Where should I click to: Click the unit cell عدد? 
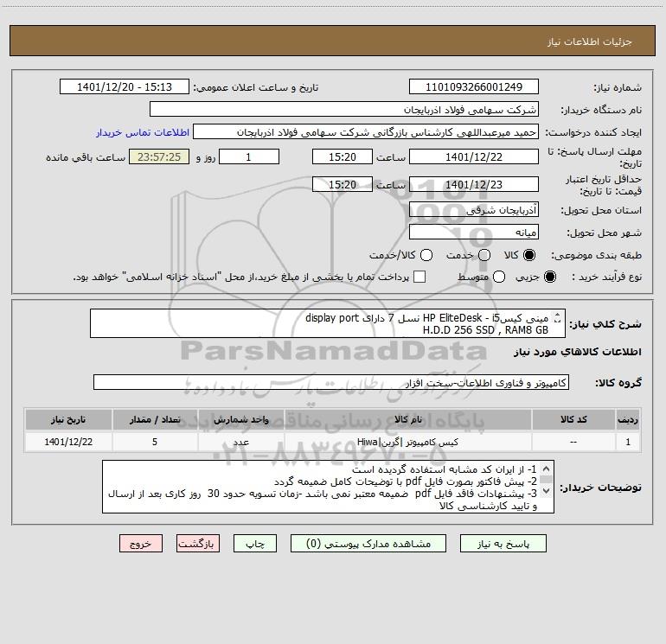[x=240, y=442]
